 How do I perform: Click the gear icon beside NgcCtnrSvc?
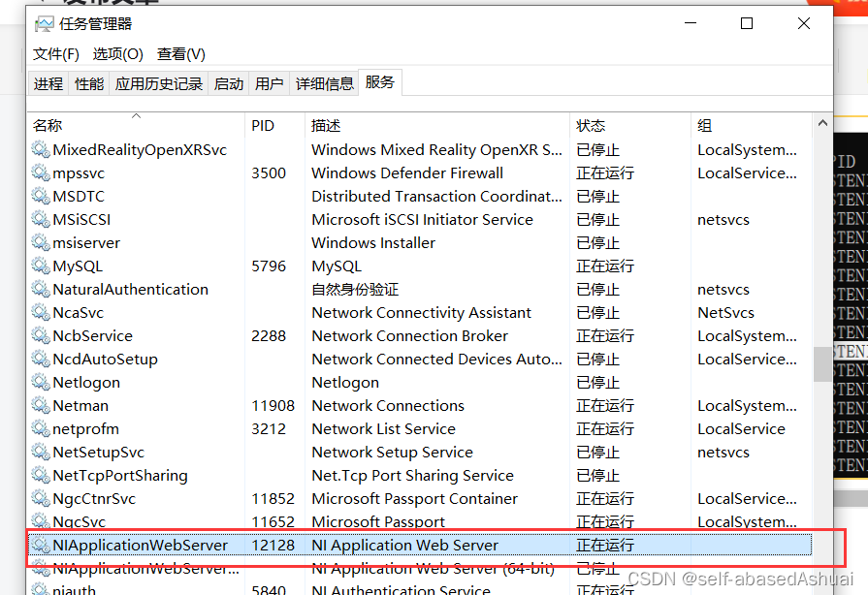tap(41, 498)
